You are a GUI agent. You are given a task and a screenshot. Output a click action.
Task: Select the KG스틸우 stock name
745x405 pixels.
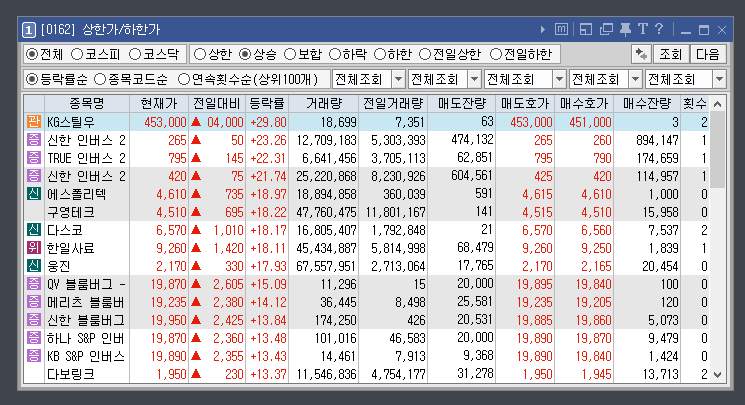[x=71, y=122]
